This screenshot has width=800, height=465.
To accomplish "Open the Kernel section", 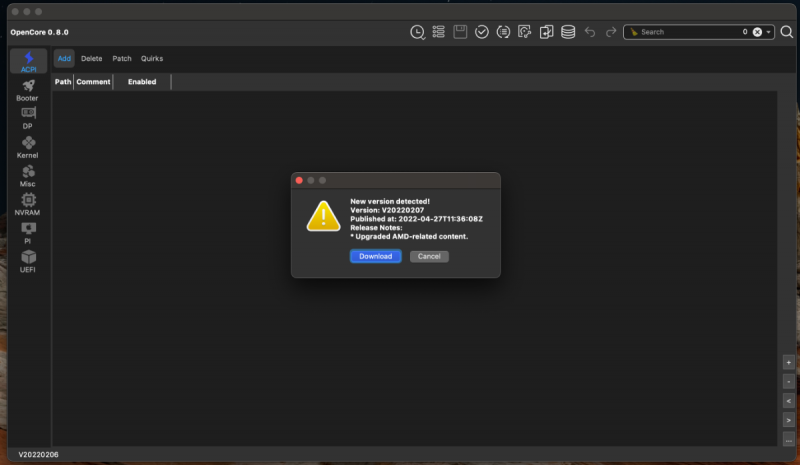I will click(28, 148).
